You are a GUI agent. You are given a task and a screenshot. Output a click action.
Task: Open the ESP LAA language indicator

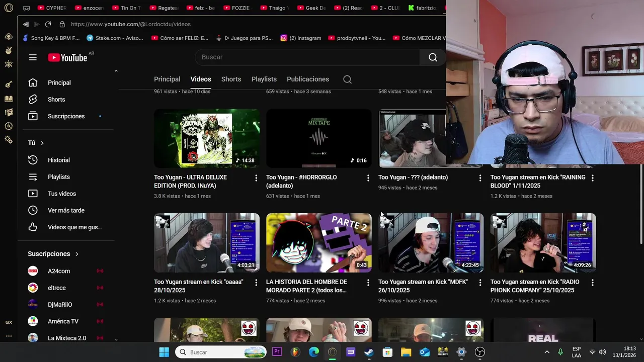pos(577,352)
